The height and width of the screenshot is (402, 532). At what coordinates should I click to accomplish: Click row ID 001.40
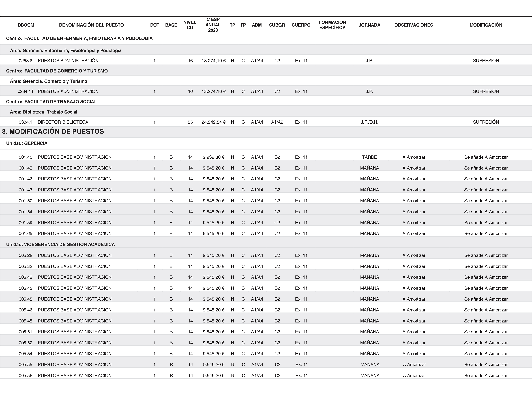(x=25, y=157)
